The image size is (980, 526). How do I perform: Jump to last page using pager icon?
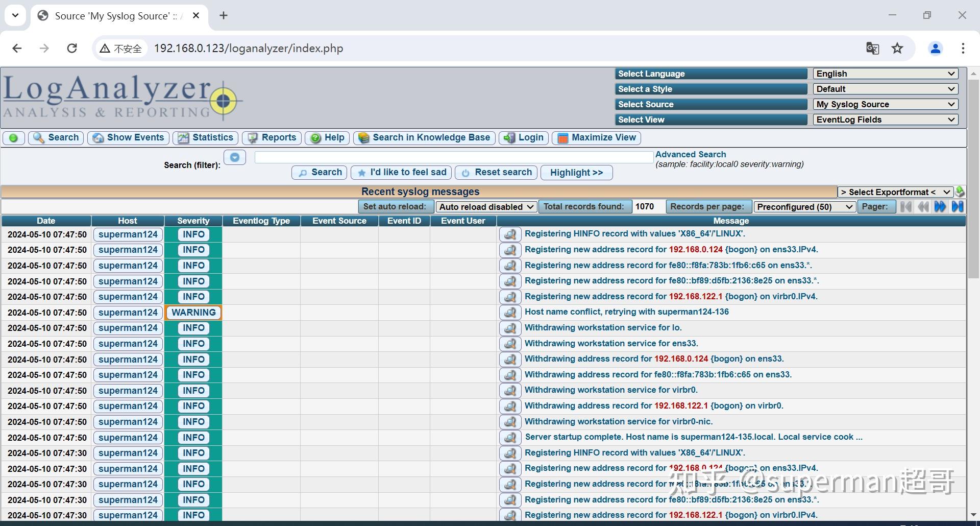[958, 206]
